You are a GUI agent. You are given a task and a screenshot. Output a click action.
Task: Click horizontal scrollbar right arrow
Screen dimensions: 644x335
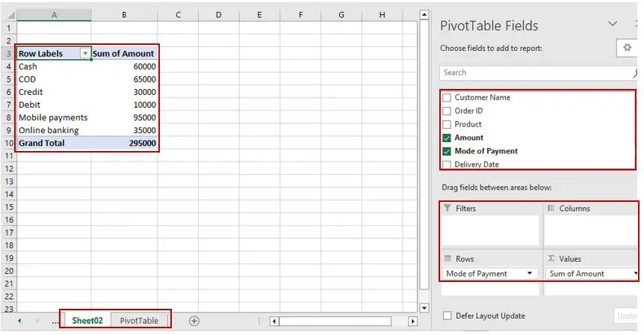[412, 321]
